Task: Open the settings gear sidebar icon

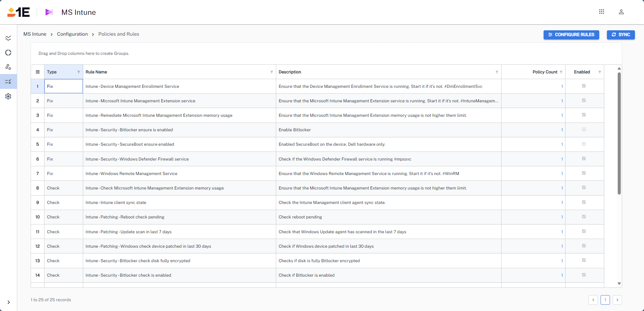Action: (x=8, y=96)
